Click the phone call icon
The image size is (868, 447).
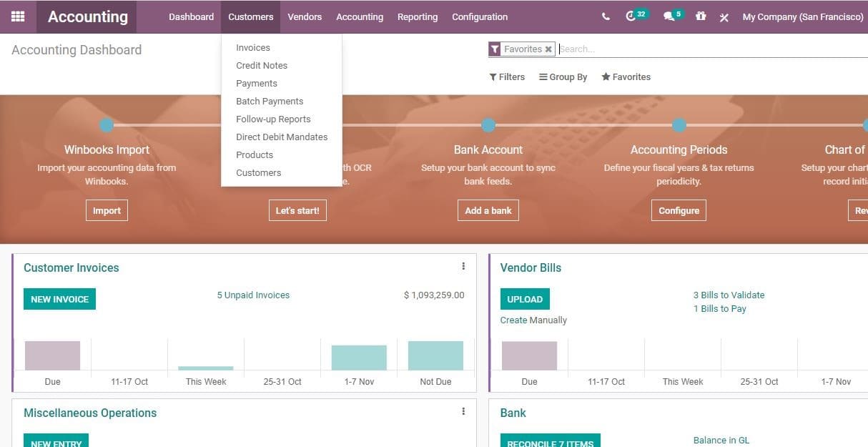(605, 16)
